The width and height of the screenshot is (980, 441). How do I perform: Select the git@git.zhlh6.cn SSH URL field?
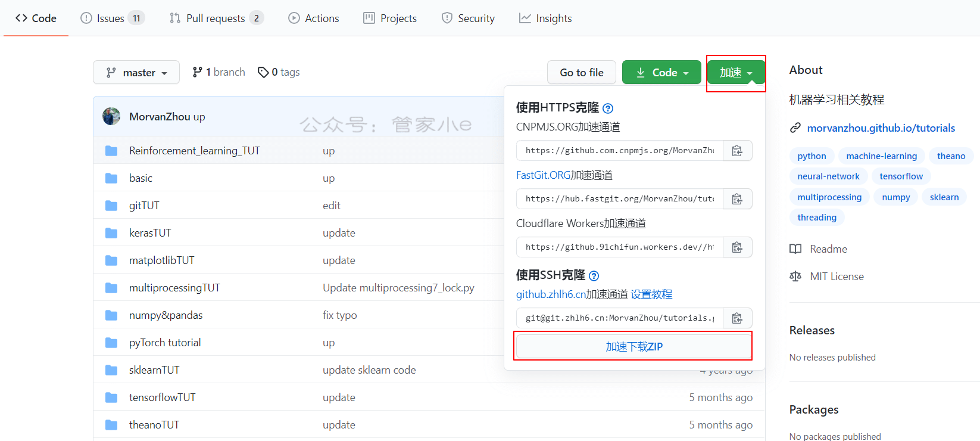pyautogui.click(x=620, y=318)
